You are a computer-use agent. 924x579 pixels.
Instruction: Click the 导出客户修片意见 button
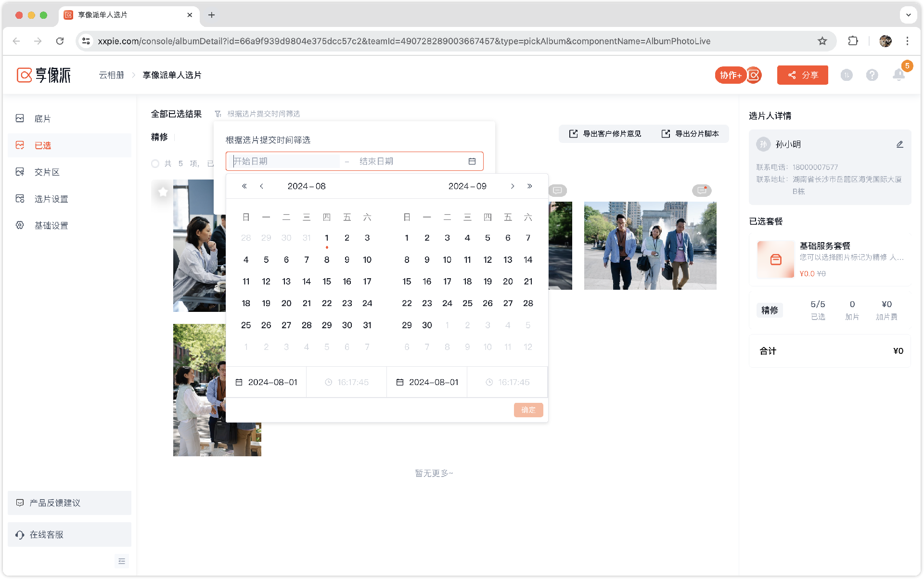click(605, 134)
